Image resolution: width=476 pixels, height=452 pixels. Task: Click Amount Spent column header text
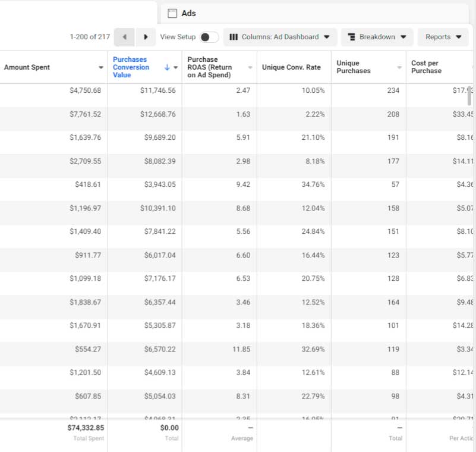27,67
